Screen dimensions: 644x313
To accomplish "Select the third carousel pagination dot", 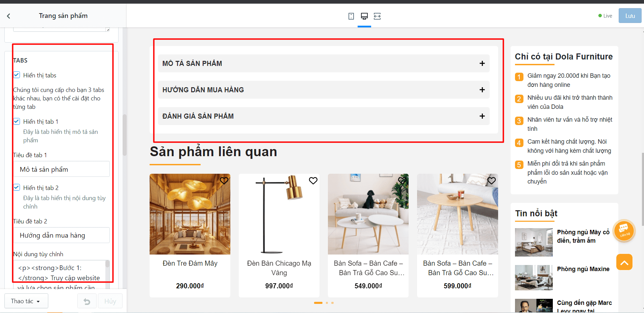I will point(333,303).
